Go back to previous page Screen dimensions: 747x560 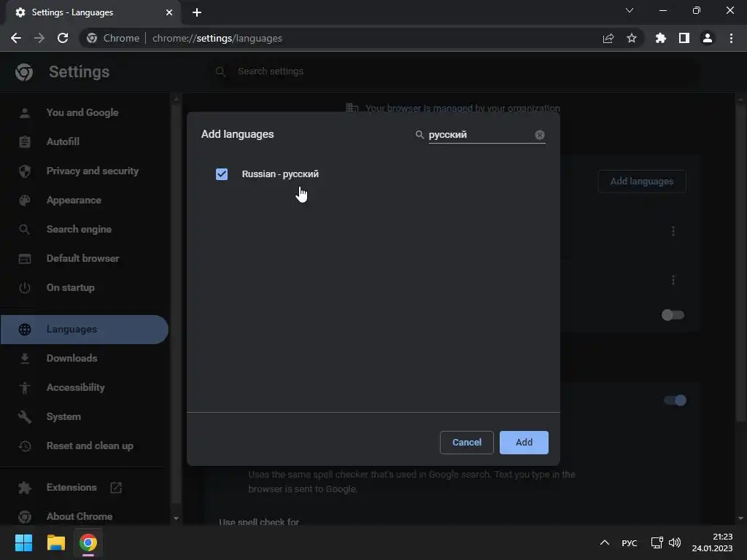click(x=16, y=38)
